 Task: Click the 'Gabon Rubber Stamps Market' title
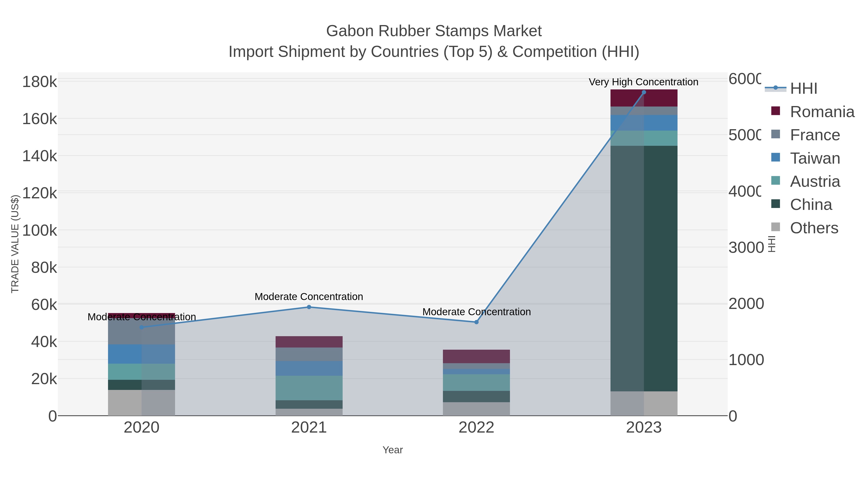click(x=434, y=31)
